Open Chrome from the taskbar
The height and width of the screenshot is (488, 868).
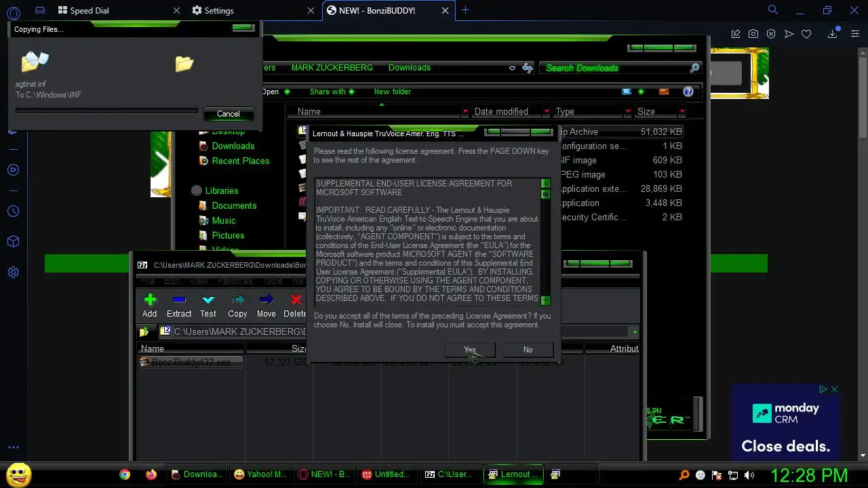(x=125, y=474)
